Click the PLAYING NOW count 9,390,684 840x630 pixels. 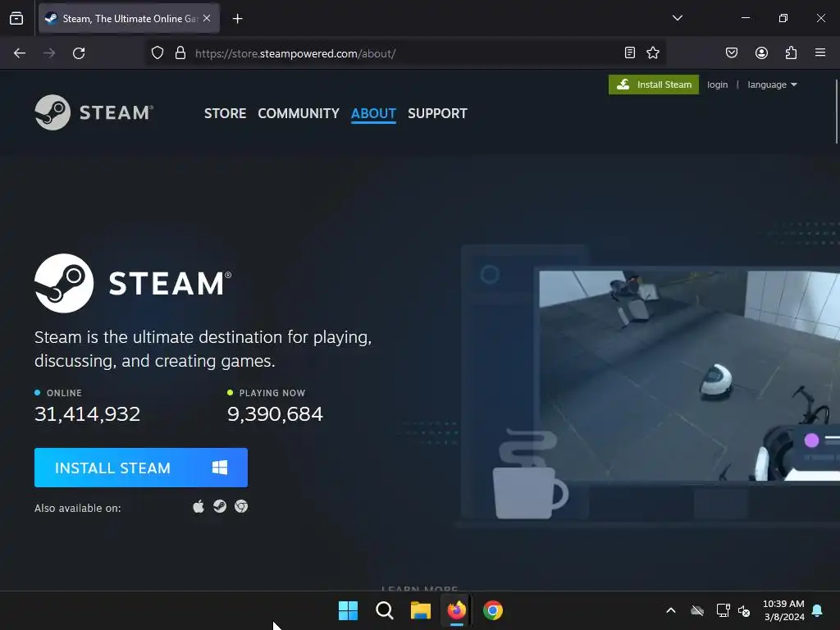point(276,413)
